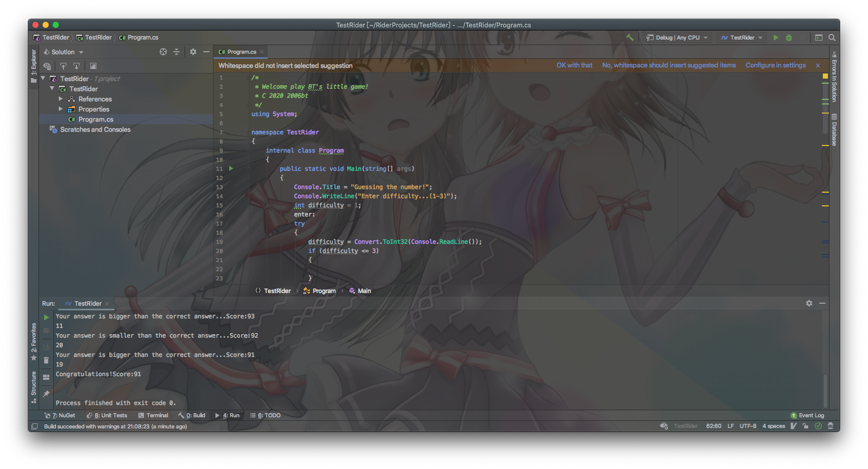This screenshot has width=868, height=469.
Task: Toggle the Explorer side tool window
Action: pos(34,66)
